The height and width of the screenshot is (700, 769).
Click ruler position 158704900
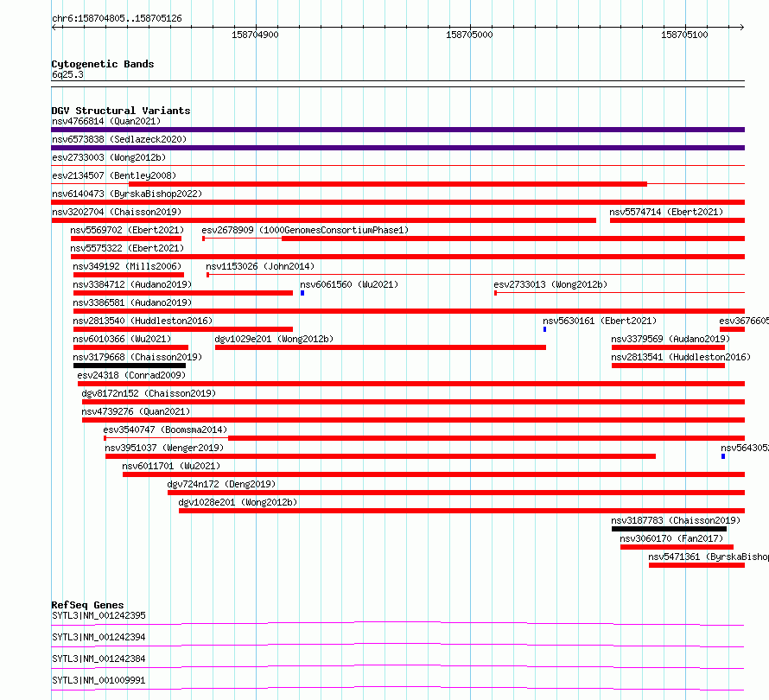pyautogui.click(x=255, y=35)
